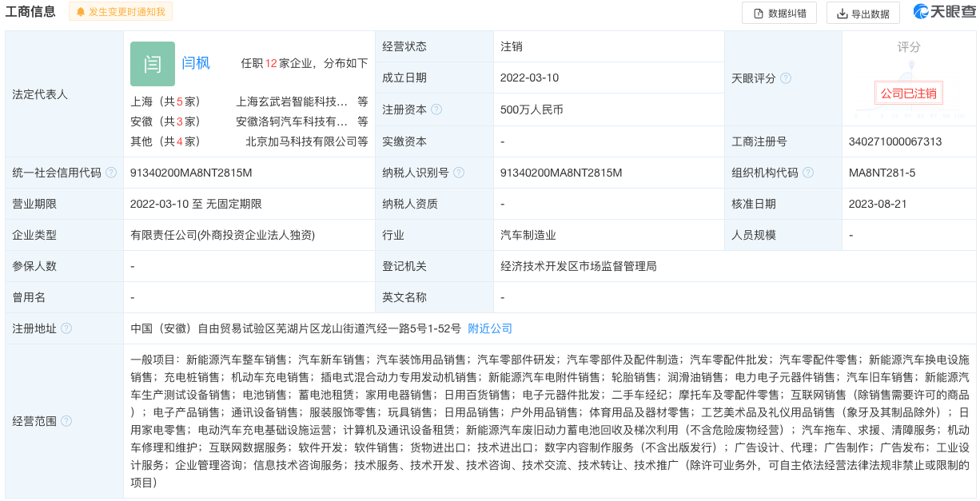Click the 工商信息 section heading
This screenshot has height=501, width=980.
[30, 11]
